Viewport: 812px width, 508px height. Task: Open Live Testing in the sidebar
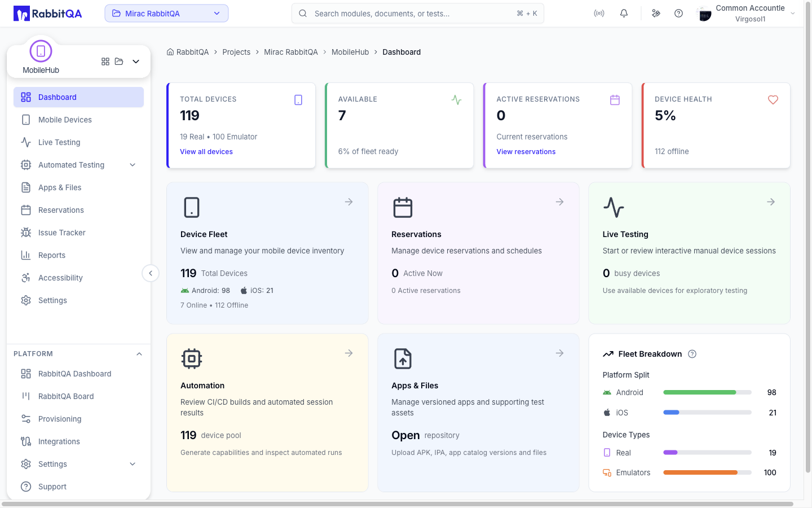tap(78, 142)
